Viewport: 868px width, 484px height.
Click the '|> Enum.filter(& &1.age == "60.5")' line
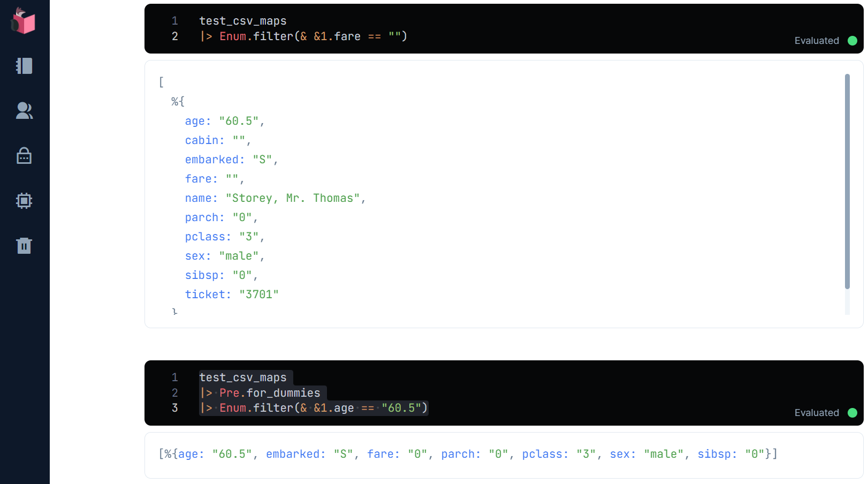tap(314, 408)
